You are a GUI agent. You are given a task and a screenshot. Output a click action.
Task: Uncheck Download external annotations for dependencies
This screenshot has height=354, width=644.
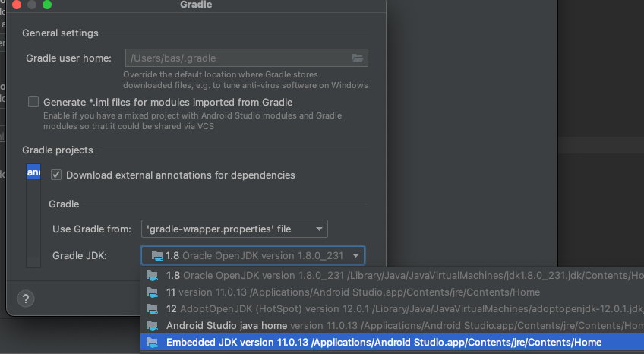click(56, 175)
